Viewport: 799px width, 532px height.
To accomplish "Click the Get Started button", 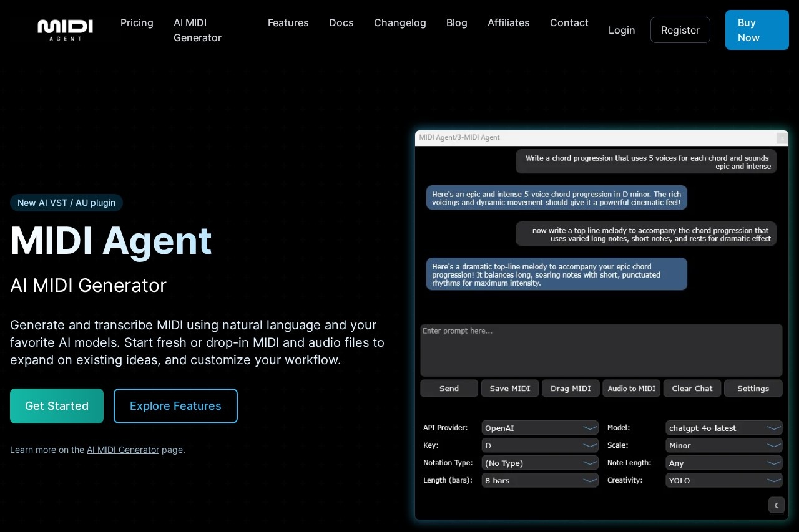I will (x=56, y=405).
